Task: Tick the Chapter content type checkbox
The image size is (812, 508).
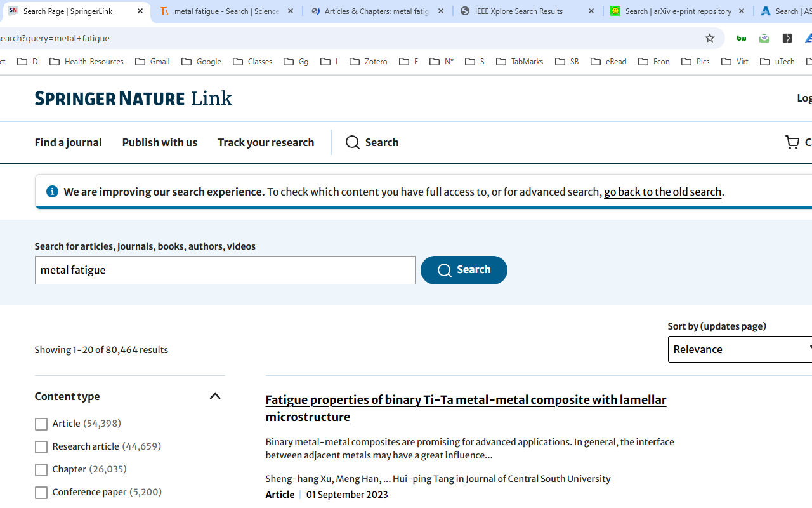Action: pyautogui.click(x=41, y=470)
